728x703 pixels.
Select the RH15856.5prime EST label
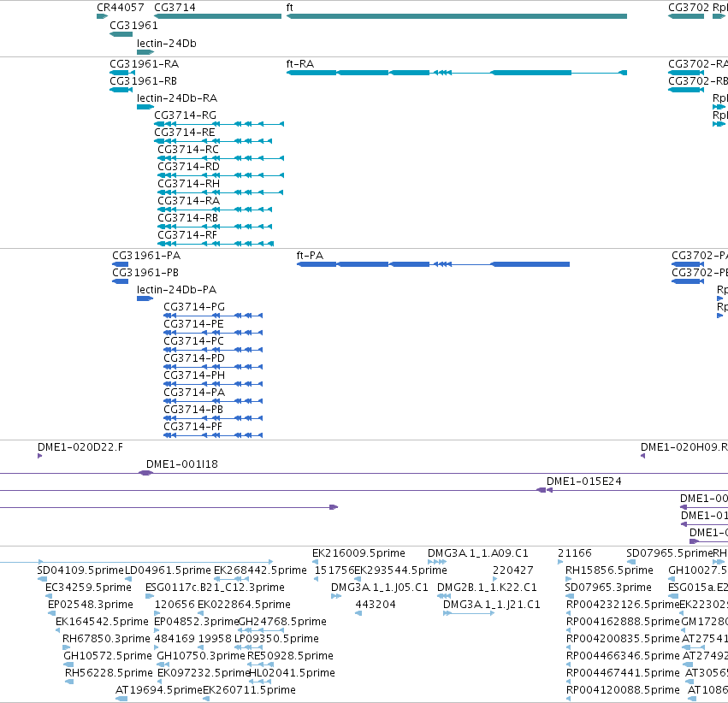[609, 570]
